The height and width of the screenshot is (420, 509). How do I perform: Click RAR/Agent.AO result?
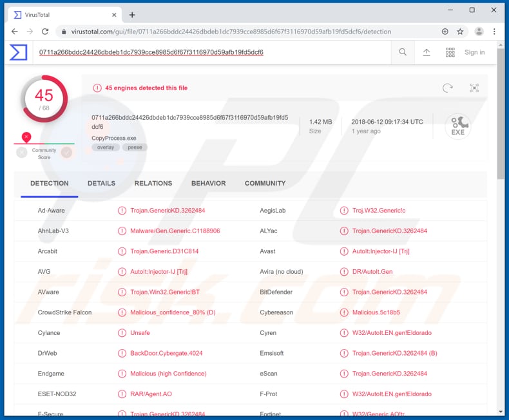click(151, 394)
